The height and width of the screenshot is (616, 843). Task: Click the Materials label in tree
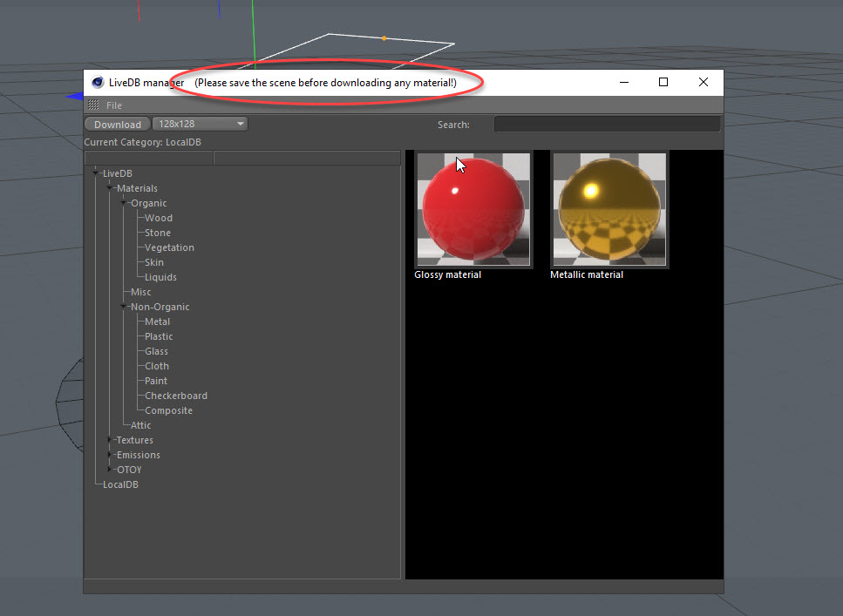[137, 188]
